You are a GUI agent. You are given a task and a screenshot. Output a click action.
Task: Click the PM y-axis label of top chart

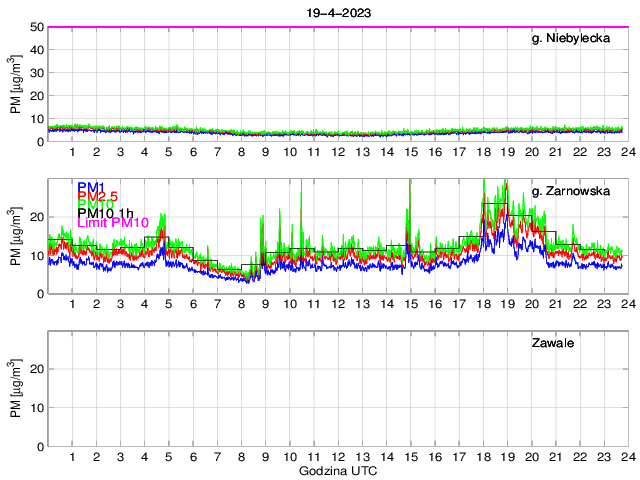(x=15, y=85)
